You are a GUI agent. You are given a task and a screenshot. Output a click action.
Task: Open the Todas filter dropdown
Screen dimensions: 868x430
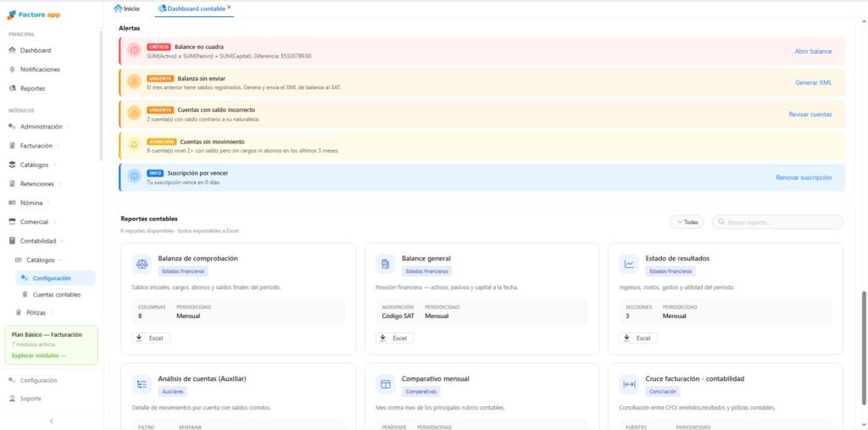click(687, 221)
